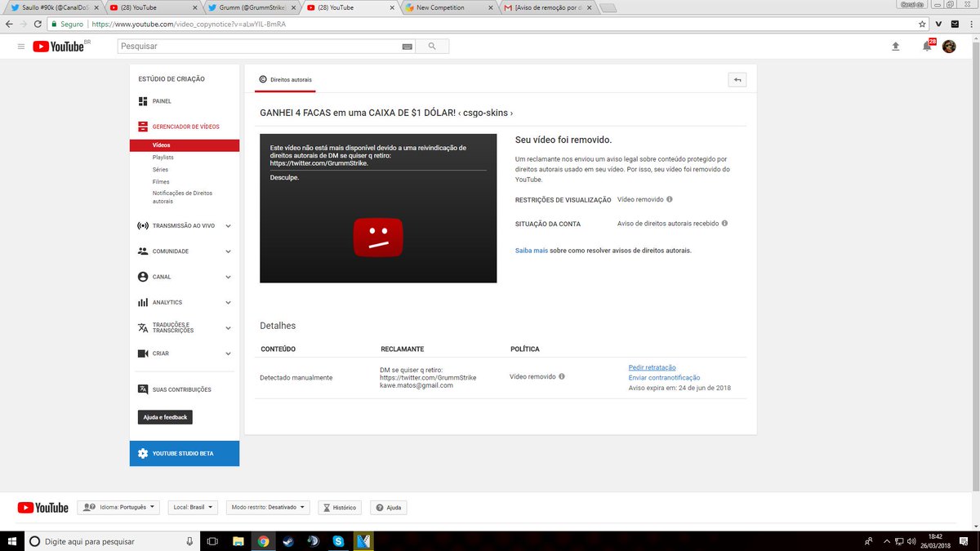Select GERENCIADOR DE VÍDEOS in sidebar
Image resolution: width=980 pixels, height=551 pixels.
[x=184, y=127]
